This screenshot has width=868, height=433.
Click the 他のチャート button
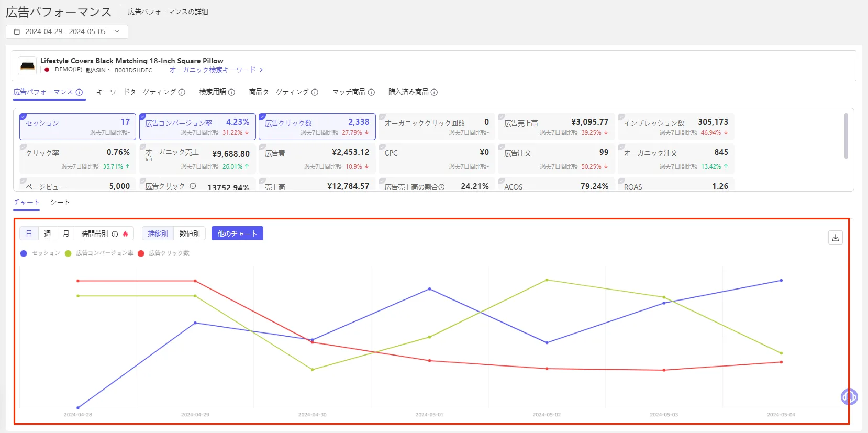pyautogui.click(x=237, y=234)
